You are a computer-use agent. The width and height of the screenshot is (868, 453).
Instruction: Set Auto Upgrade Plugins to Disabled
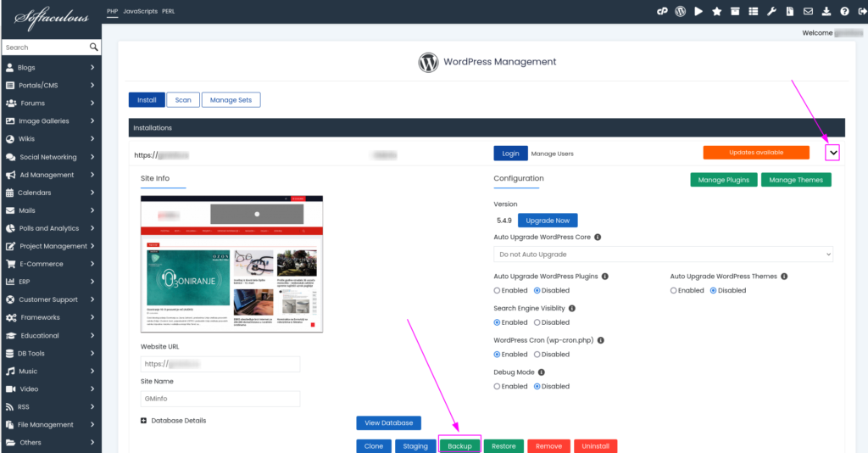[x=537, y=291]
